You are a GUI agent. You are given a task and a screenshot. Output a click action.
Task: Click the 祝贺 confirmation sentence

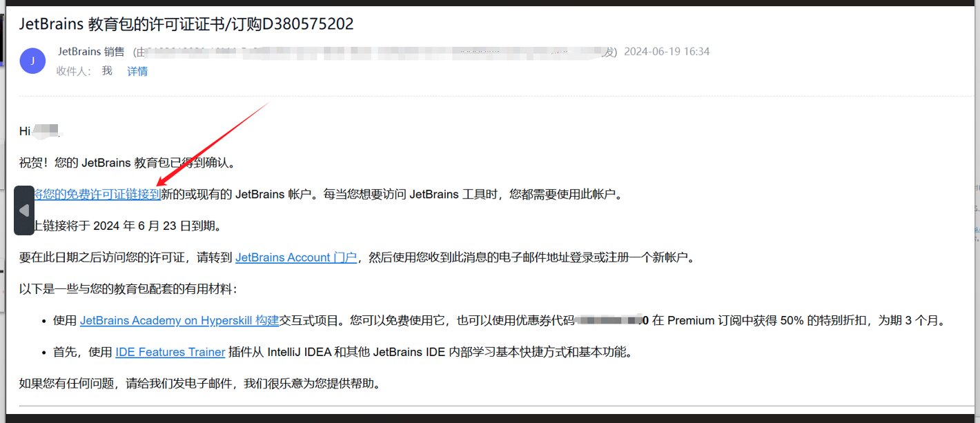tap(128, 163)
